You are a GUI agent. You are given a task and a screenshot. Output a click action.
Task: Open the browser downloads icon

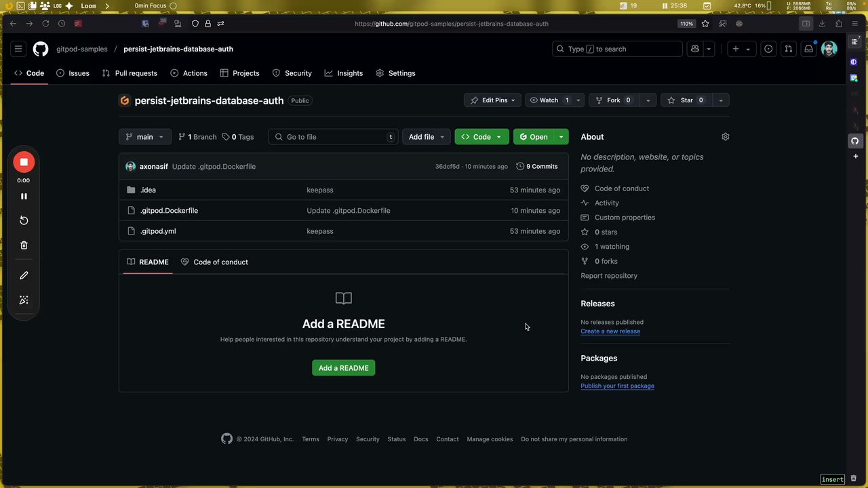[823, 24]
